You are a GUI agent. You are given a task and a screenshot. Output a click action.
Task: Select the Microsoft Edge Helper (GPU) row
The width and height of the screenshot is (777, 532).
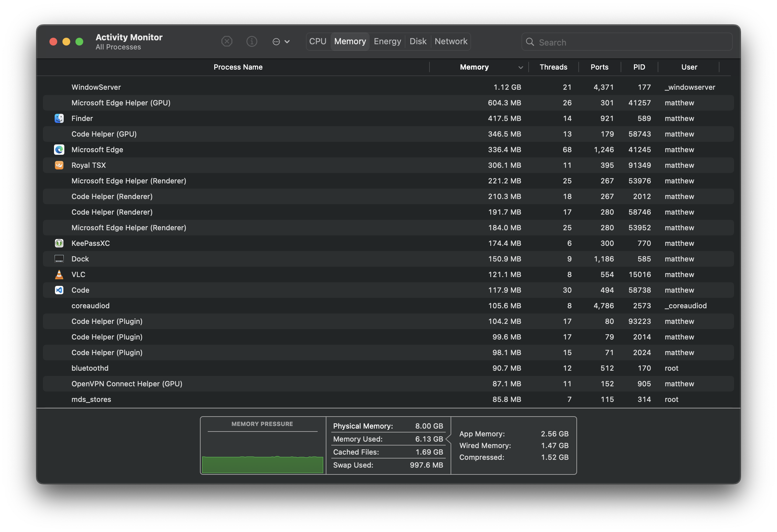[388, 103]
